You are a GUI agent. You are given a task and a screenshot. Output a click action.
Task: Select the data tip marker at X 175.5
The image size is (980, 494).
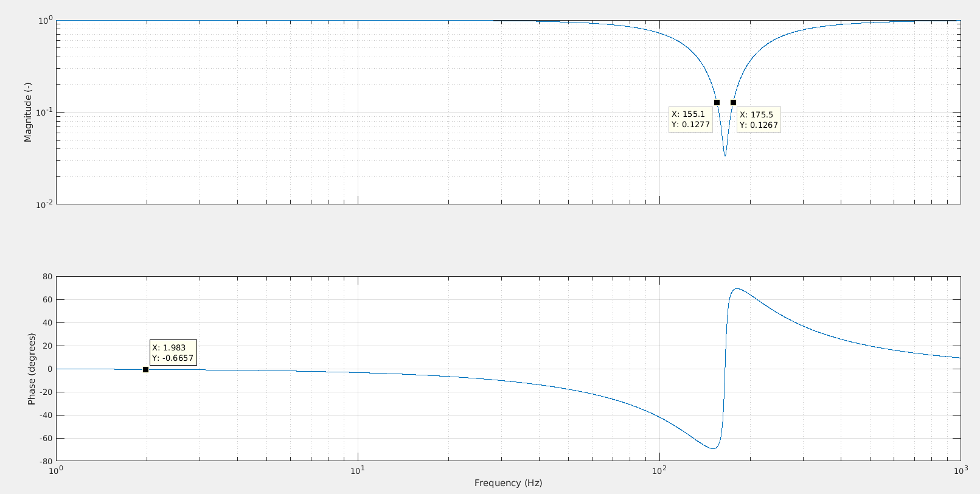coord(733,103)
